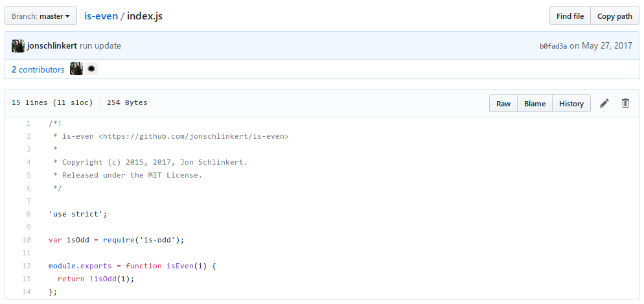Click the index.js filename in the breadcrumb

[144, 16]
